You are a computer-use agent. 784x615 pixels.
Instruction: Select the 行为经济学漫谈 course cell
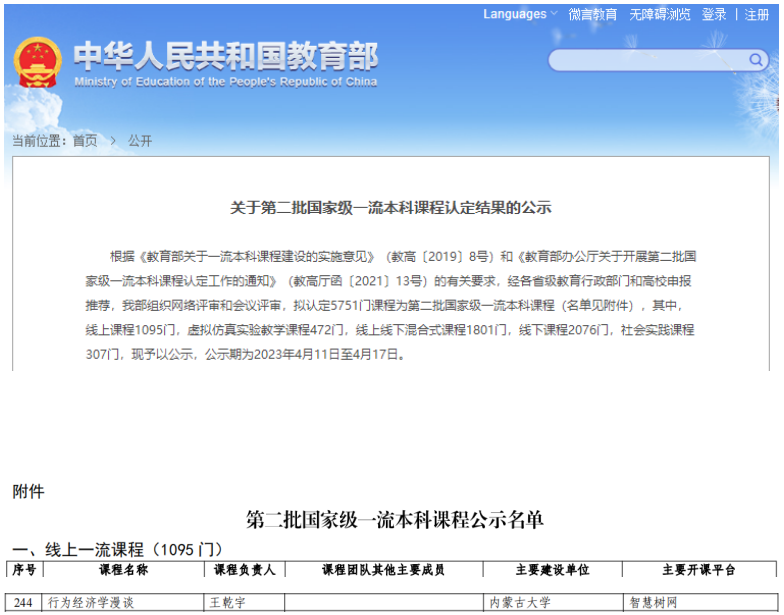[x=90, y=602]
